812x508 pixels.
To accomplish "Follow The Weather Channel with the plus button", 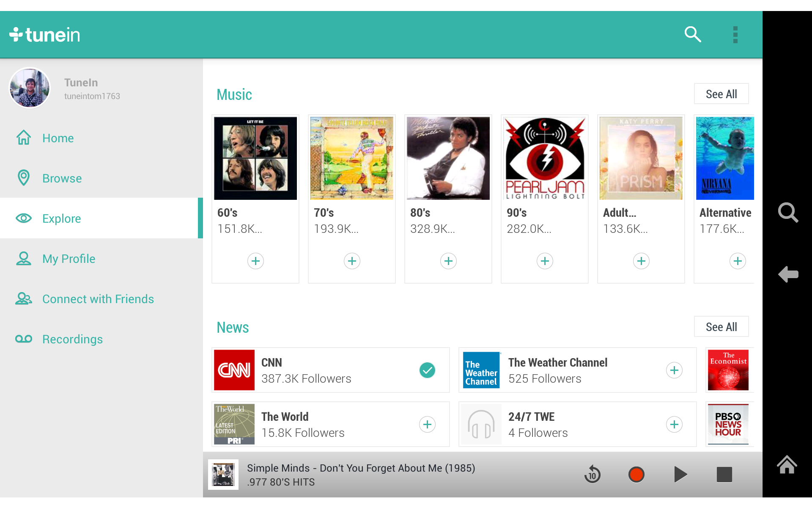I will 674,370.
